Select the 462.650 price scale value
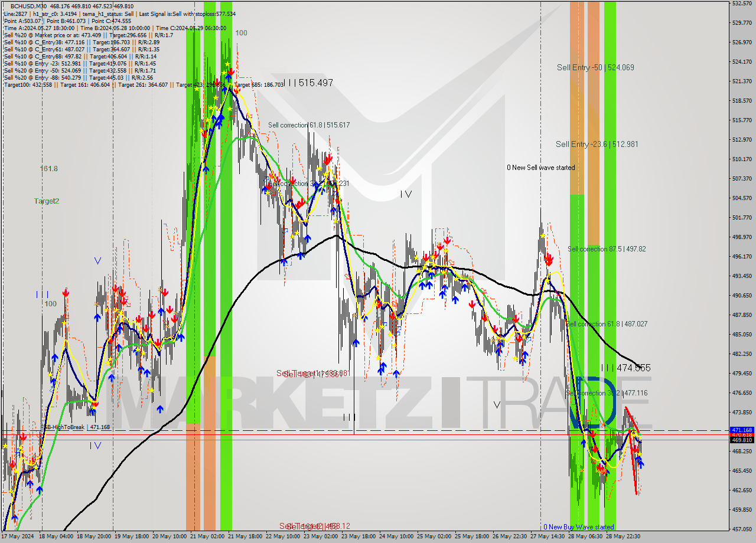 [742, 490]
